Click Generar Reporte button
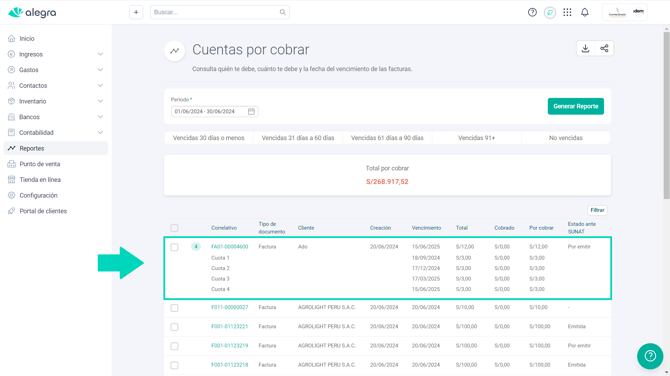The image size is (670, 376). tap(576, 106)
